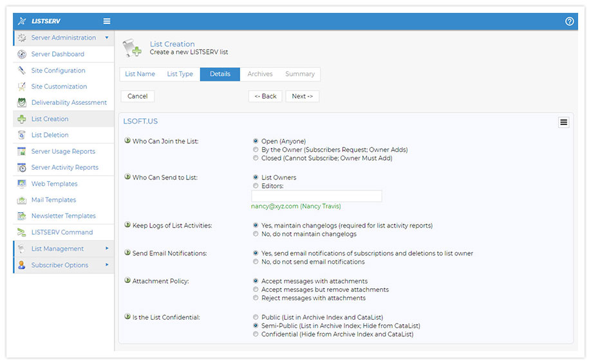Click the LISTSERV Command icon
The image size is (591, 364).
(22, 232)
